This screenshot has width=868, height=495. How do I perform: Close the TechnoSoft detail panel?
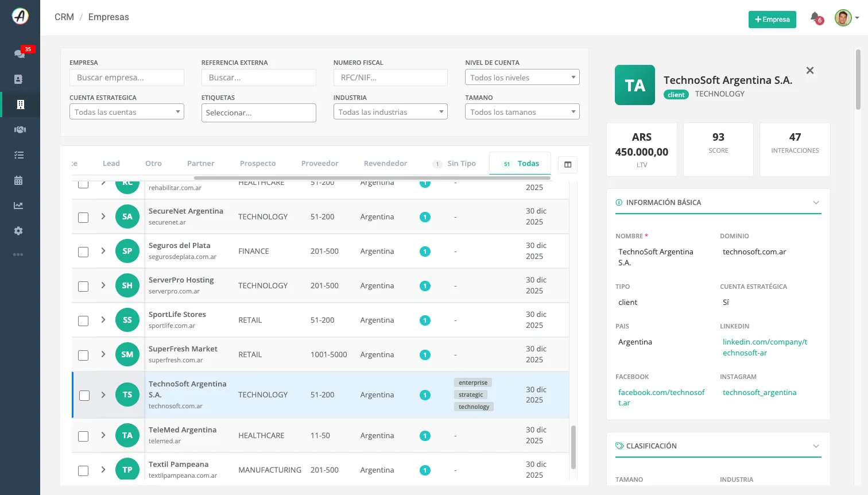click(x=810, y=71)
